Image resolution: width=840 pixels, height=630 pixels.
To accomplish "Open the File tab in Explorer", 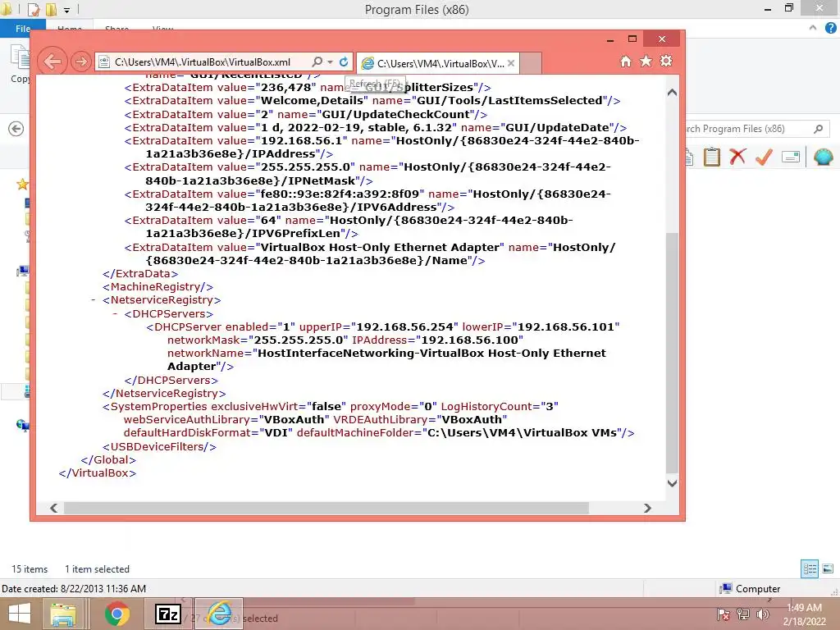I will pyautogui.click(x=23, y=29).
